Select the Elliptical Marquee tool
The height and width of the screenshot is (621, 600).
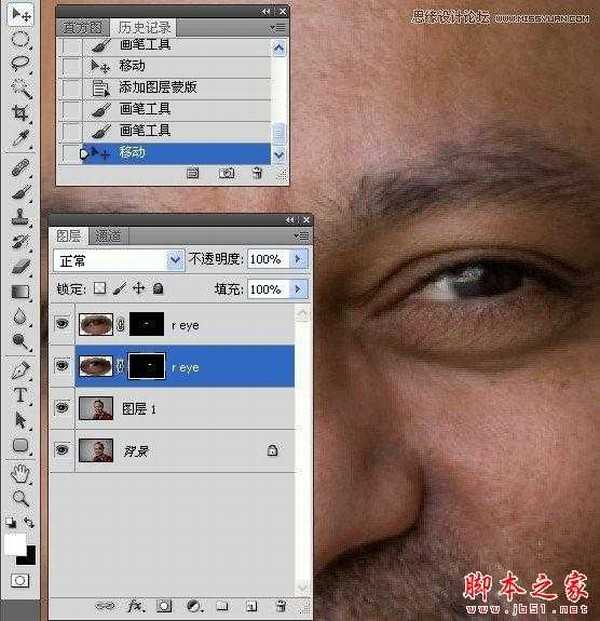point(20,40)
